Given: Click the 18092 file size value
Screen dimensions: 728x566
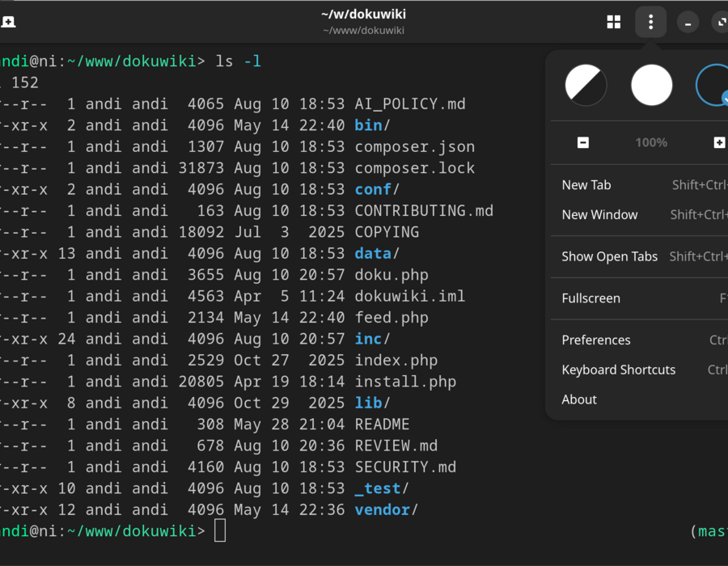Looking at the screenshot, I should tap(201, 232).
